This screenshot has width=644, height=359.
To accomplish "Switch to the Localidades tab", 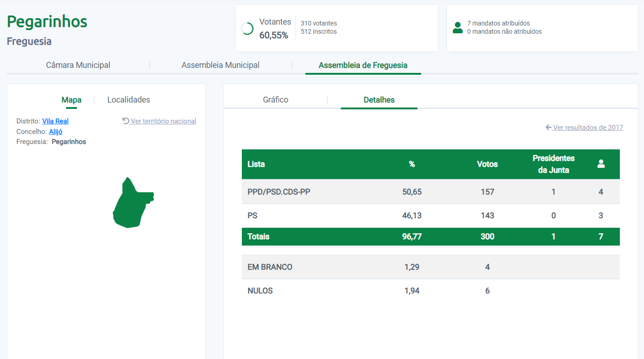I will click(128, 100).
